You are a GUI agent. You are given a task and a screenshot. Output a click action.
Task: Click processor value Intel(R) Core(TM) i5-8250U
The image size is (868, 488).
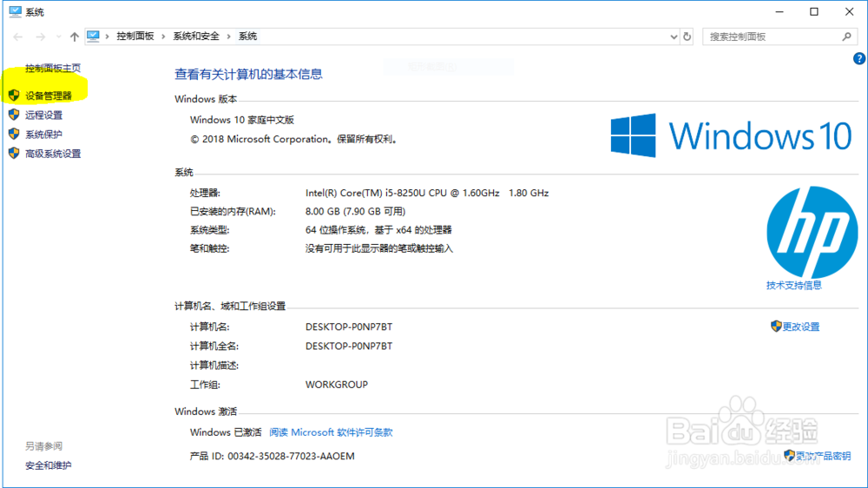(427, 193)
